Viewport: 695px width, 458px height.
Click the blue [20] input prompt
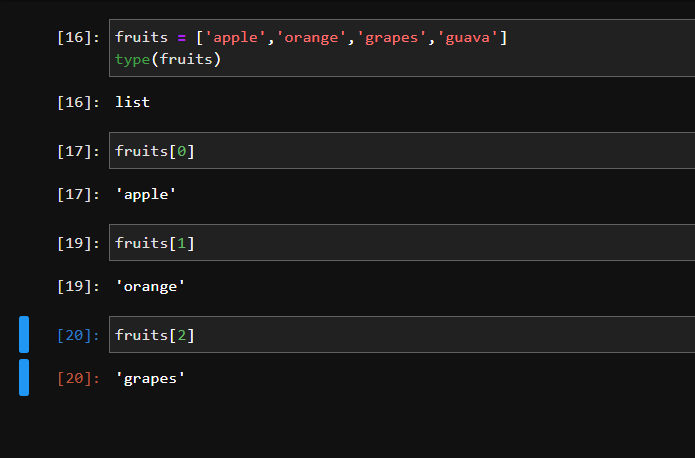[78, 335]
